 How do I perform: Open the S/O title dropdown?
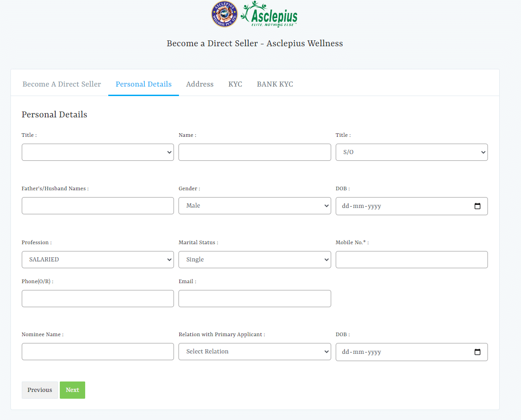click(412, 152)
